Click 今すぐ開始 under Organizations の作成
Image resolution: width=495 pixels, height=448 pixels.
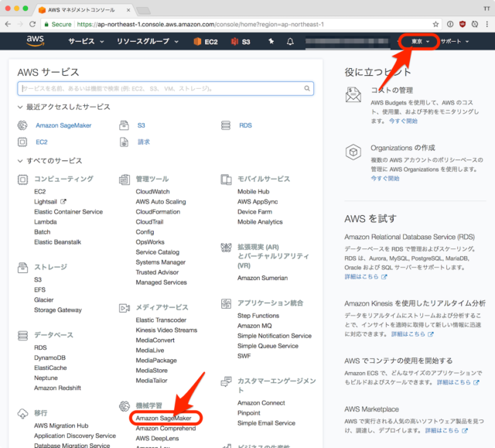[385, 179]
